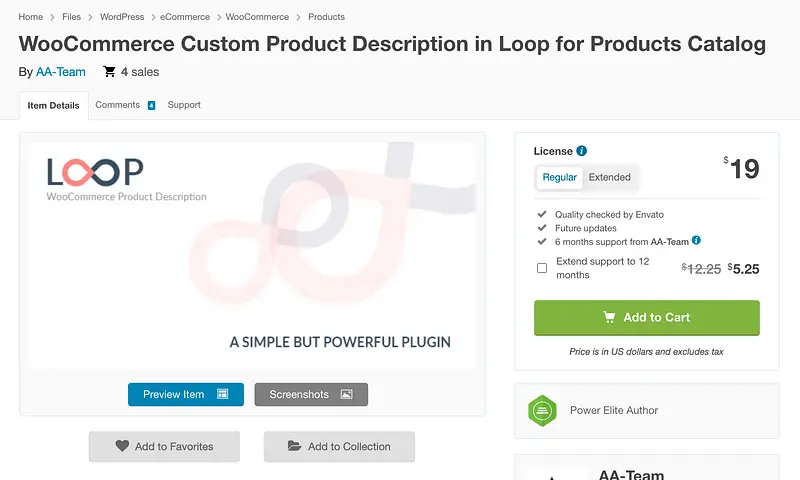This screenshot has width=800, height=480.
Task: Click the support info icon beside AA-Team
Action: 696,240
